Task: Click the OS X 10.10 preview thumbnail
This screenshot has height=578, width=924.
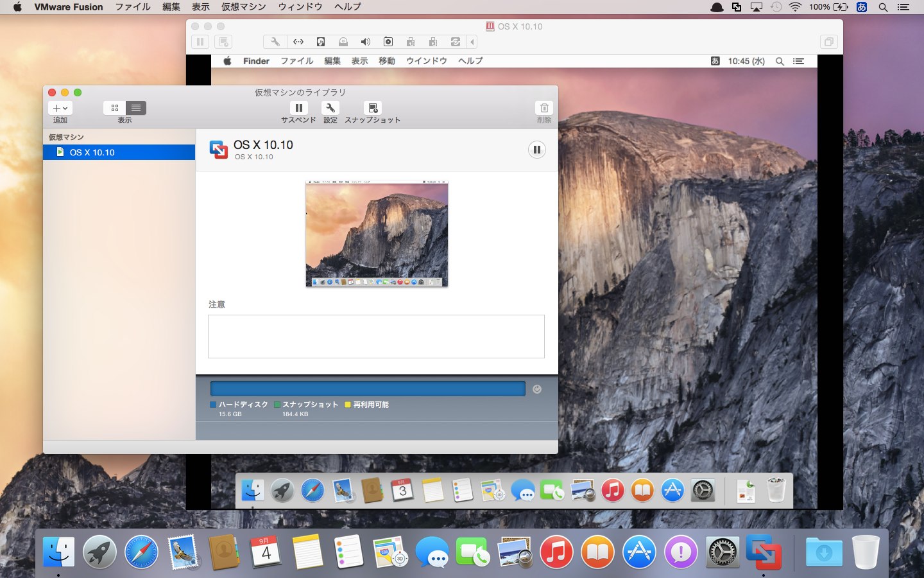Action: [377, 234]
